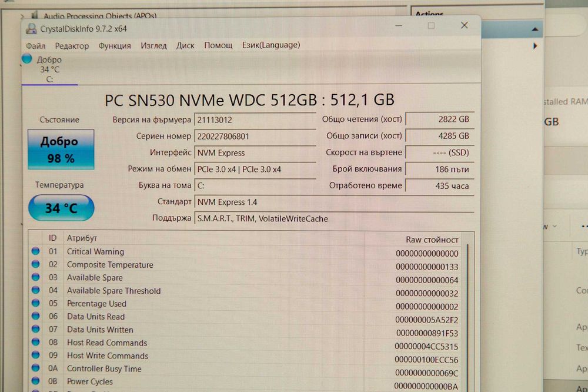Image resolution: width=588 pixels, height=392 pixels.
Task: Click the blue status dot for Available Spare row 03
Action: coord(36,277)
